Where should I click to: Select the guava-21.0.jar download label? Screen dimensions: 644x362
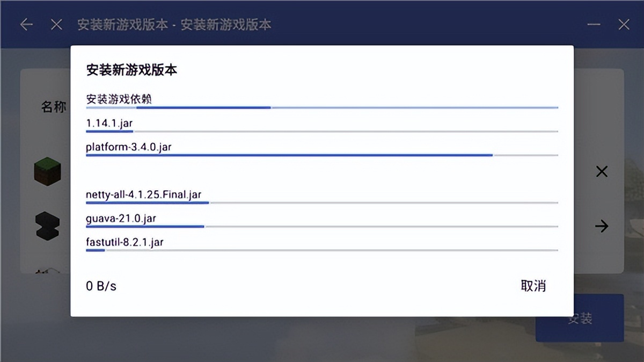point(121,218)
